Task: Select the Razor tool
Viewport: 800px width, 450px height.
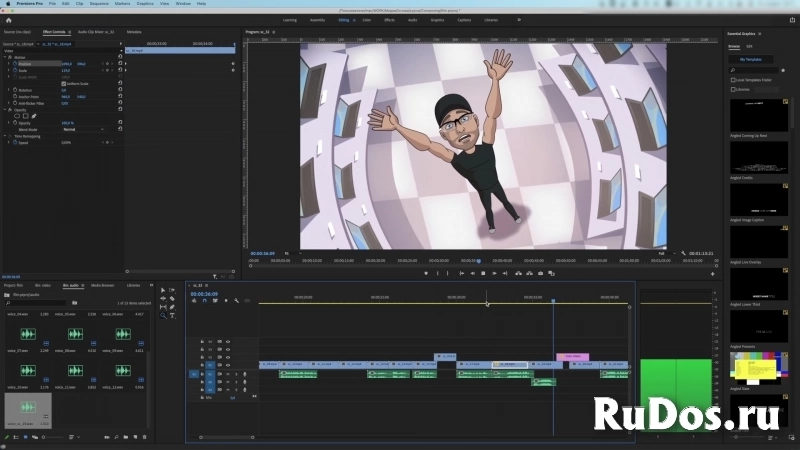Action: coord(172,298)
